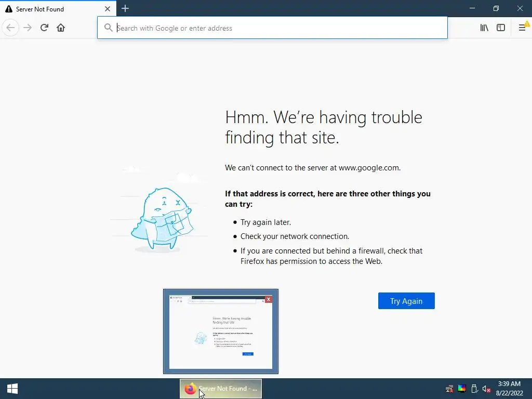
Task: Close the Firefox window
Action: pos(520,8)
